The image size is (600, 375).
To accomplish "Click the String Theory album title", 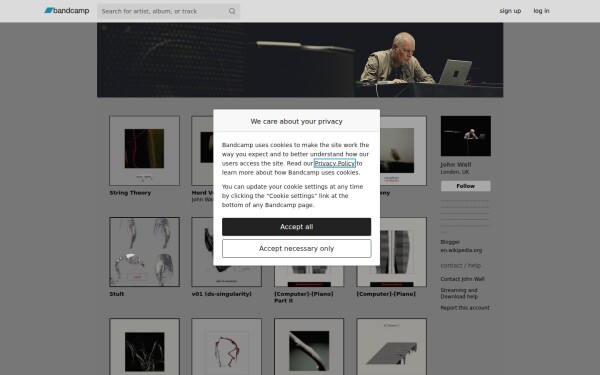I will click(x=130, y=193).
